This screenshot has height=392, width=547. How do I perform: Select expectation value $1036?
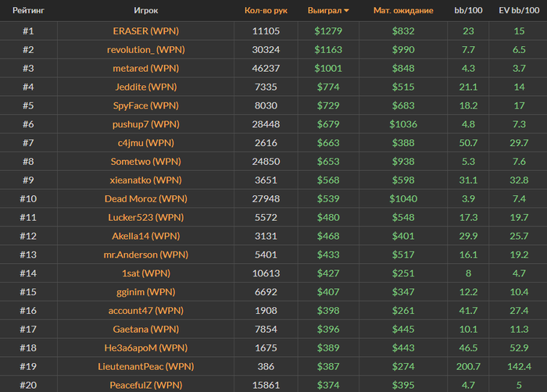coord(403,124)
